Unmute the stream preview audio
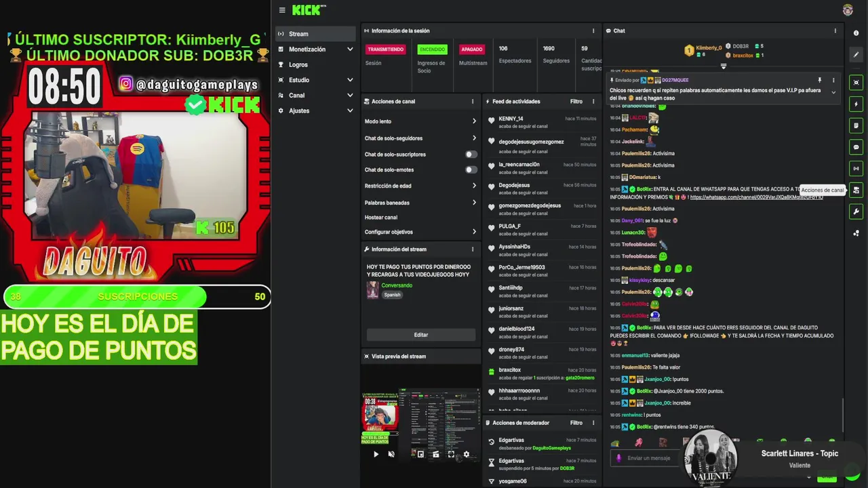Image resolution: width=868 pixels, height=488 pixels. [391, 454]
